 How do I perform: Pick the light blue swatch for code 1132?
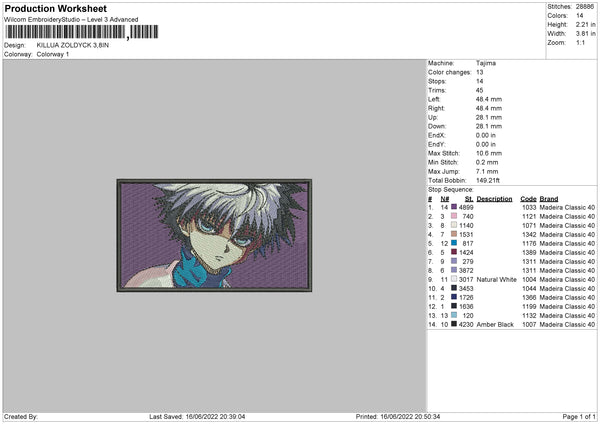[x=454, y=315]
